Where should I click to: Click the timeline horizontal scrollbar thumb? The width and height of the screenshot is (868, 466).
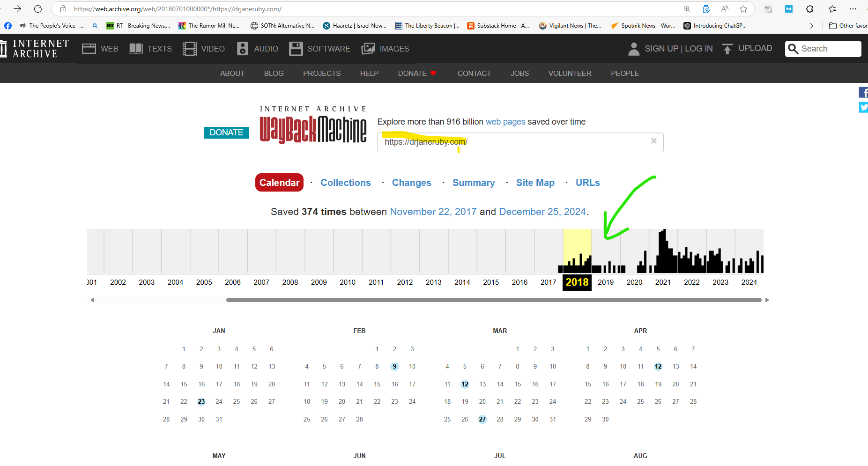[494, 300]
